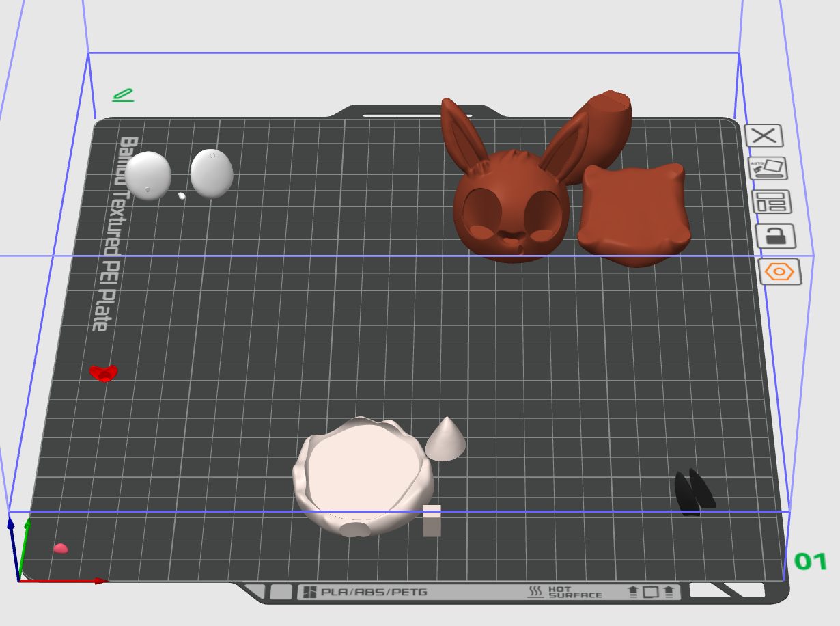The image size is (840, 626).
Task: Select the left black pointed piece
Action: pyautogui.click(x=685, y=495)
